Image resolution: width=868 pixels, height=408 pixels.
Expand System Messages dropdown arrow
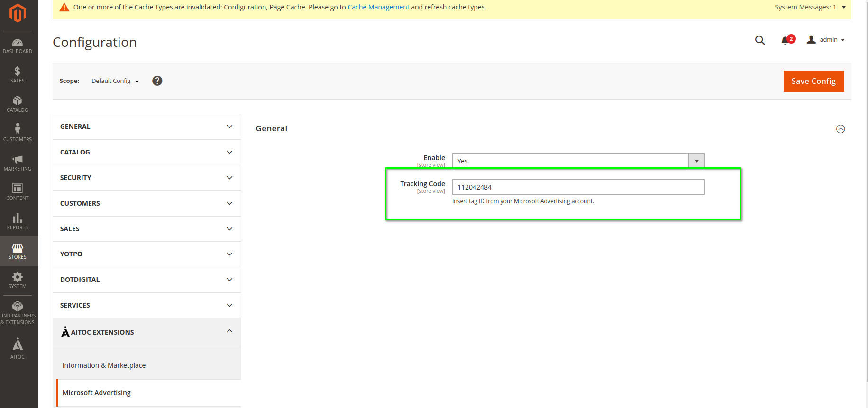pos(844,7)
